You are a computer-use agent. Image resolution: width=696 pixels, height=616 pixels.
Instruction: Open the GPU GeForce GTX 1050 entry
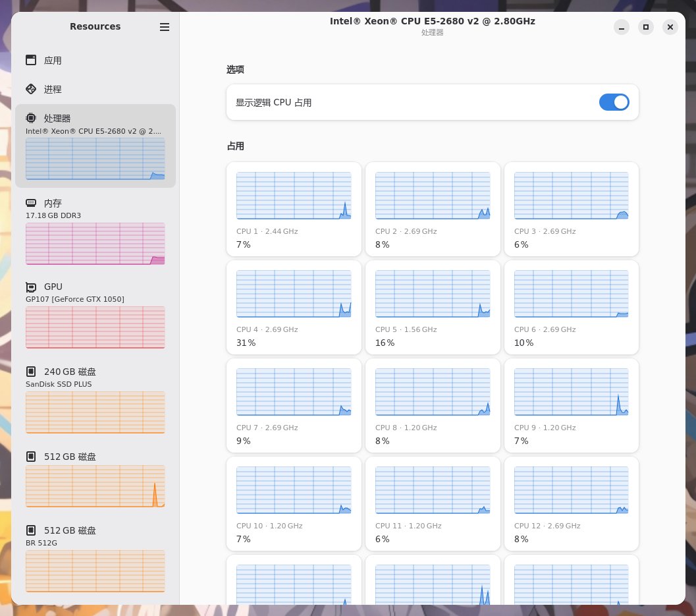(95, 315)
